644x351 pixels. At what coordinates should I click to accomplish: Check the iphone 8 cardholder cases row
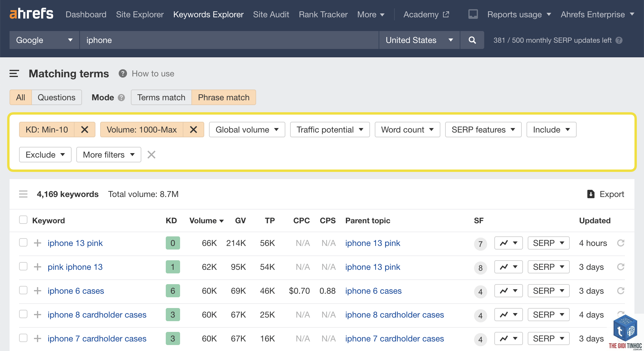[x=23, y=314]
